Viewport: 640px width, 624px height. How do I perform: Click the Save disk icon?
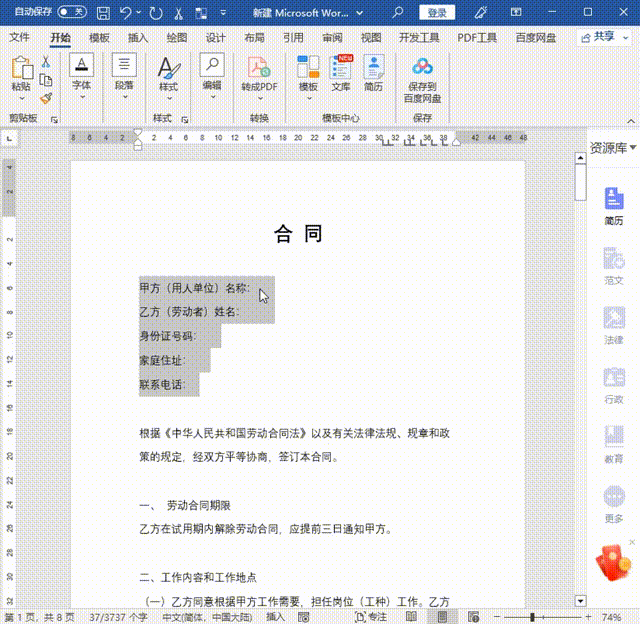(x=103, y=13)
